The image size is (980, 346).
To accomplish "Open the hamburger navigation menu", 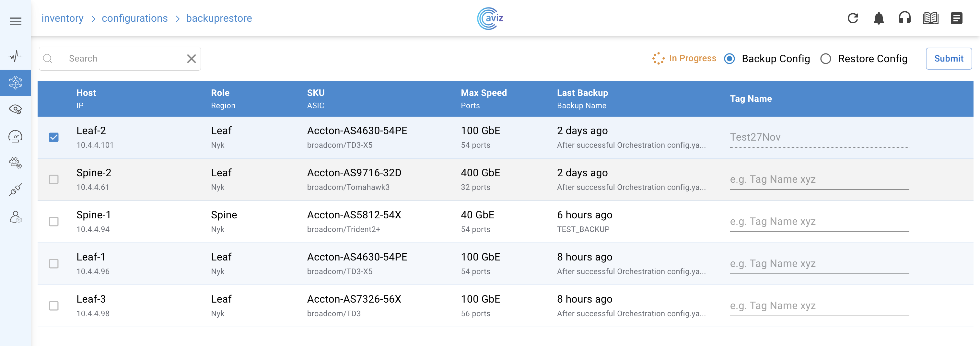I will pyautogui.click(x=15, y=21).
